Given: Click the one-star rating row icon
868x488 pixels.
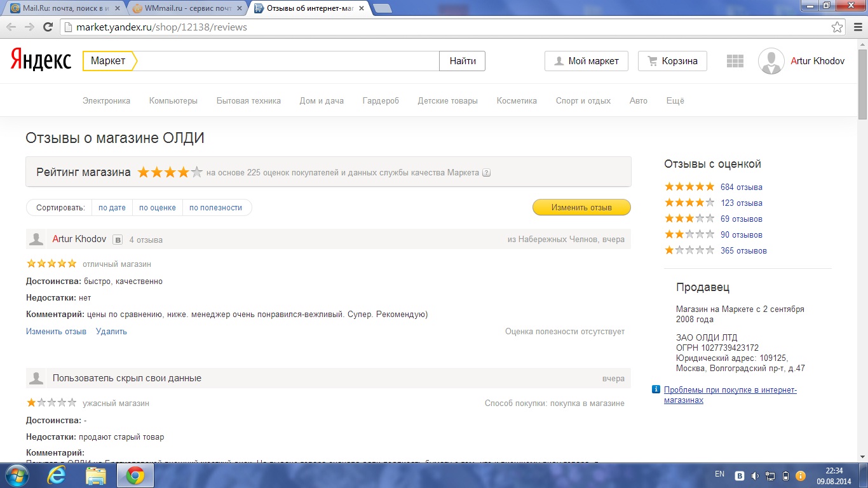Looking at the screenshot, I should 689,250.
